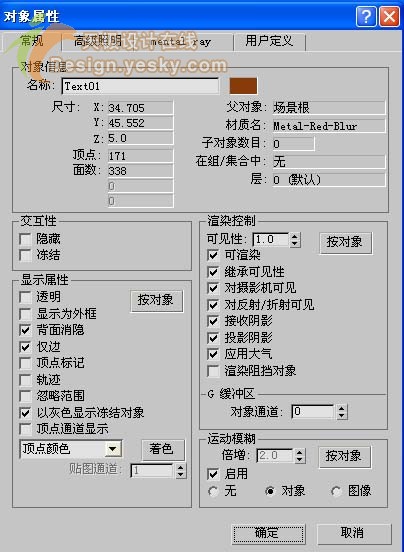Image resolution: width=404 pixels, height=552 pixels.
Task: Click the 倍增 value field
Action: tap(274, 456)
